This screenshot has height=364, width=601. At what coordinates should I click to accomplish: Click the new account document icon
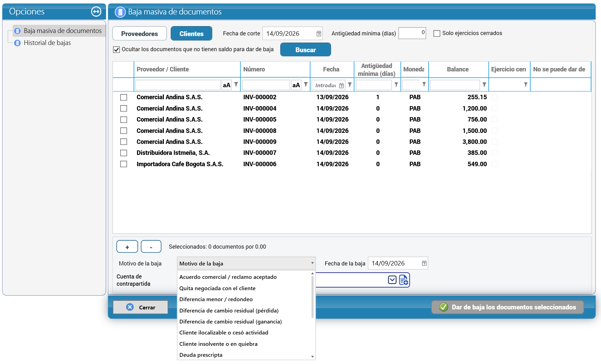pos(404,280)
